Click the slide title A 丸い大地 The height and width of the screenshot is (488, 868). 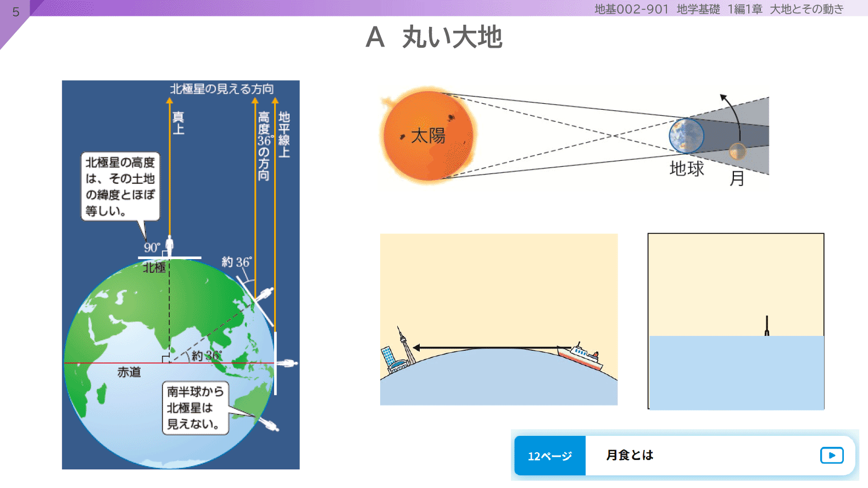click(x=434, y=37)
